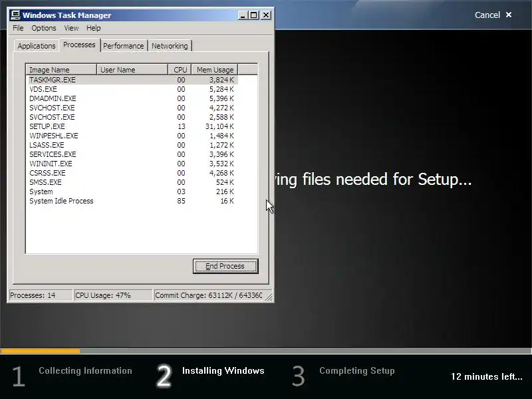Screen dimensions: 532x399
Task: Minimize the Windows Task Manager window
Action: (243, 15)
